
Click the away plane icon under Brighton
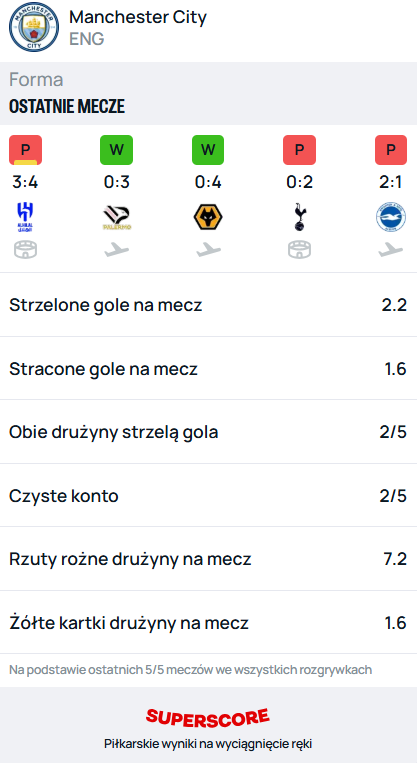pos(391,250)
